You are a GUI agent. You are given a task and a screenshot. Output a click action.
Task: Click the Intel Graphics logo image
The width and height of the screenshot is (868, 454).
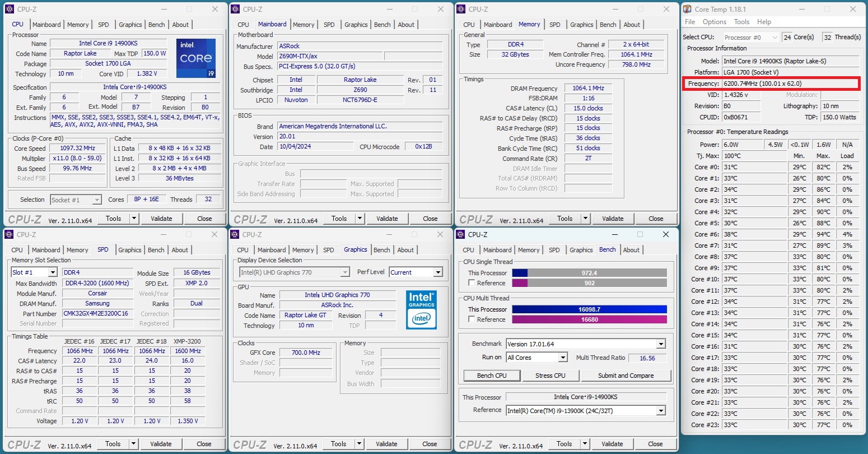tap(421, 309)
